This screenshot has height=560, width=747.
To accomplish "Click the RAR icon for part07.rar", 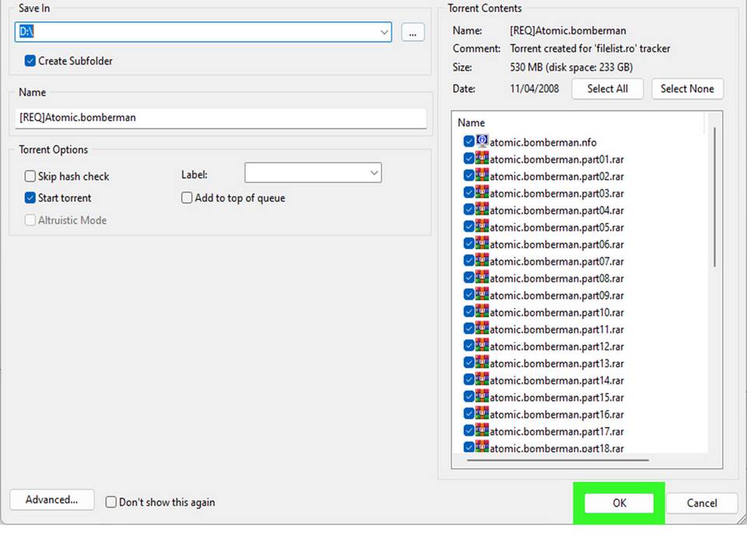I will click(482, 261).
